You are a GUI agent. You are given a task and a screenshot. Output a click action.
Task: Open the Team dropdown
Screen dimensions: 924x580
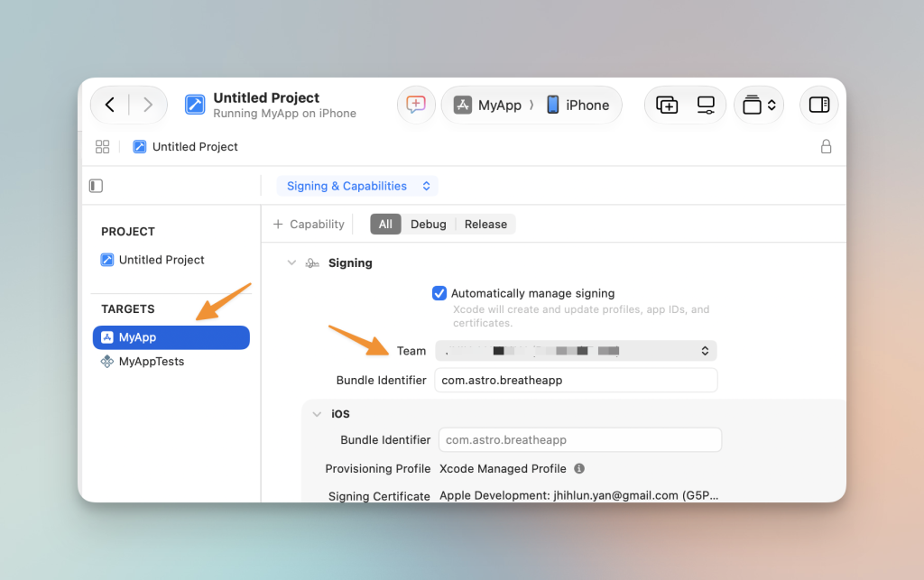(x=576, y=351)
